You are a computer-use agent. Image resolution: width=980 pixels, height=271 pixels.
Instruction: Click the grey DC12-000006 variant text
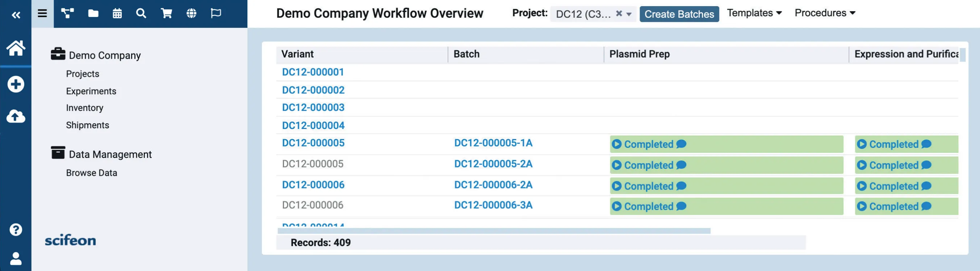[312, 205]
